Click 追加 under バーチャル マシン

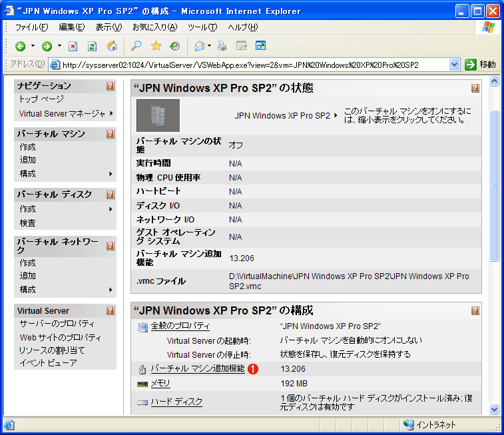coord(28,160)
